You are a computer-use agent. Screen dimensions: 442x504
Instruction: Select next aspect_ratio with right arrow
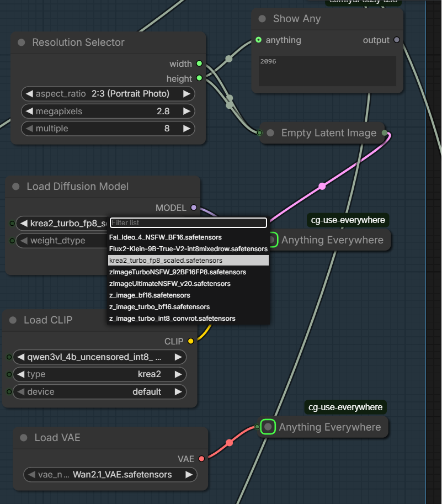pos(187,93)
